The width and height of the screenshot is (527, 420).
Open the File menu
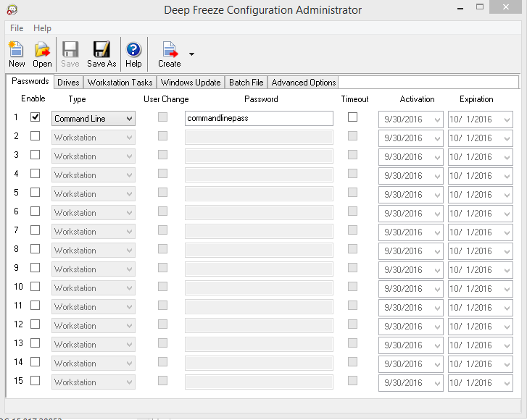coord(17,28)
